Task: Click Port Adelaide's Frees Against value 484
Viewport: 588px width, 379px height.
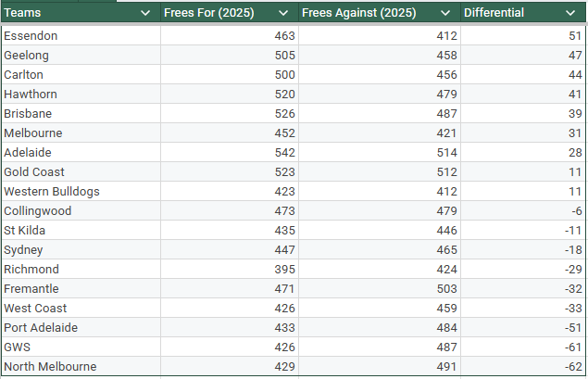Action: click(x=446, y=328)
